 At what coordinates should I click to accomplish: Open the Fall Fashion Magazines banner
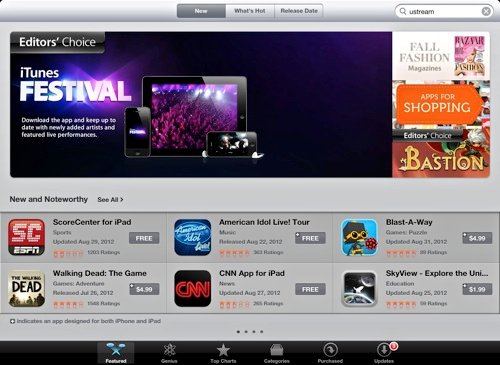(x=441, y=56)
